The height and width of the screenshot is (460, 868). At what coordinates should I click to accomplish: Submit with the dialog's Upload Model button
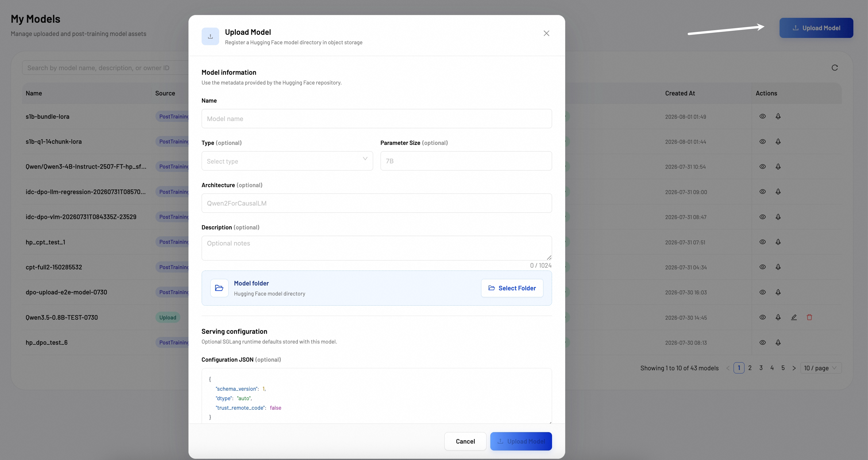(521, 441)
